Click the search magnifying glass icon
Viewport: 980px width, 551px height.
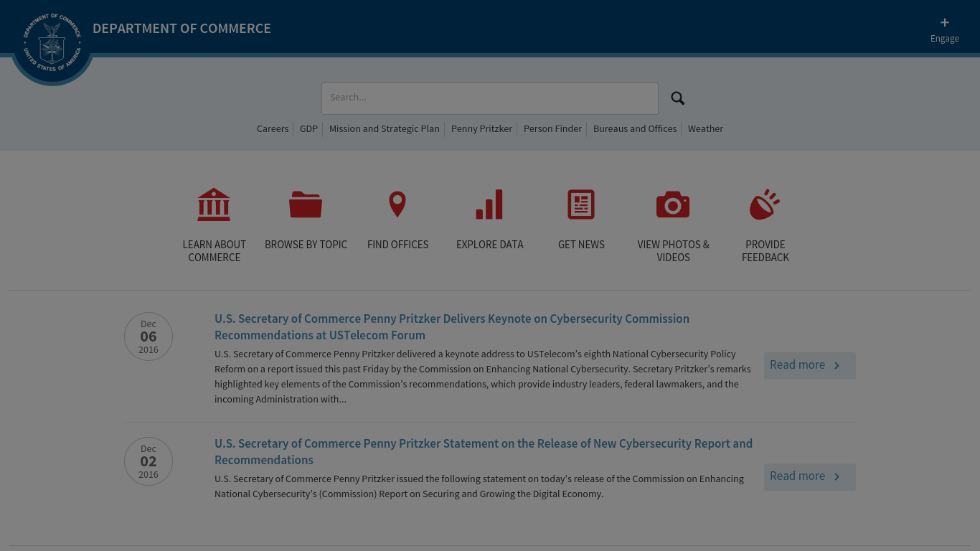click(x=677, y=98)
